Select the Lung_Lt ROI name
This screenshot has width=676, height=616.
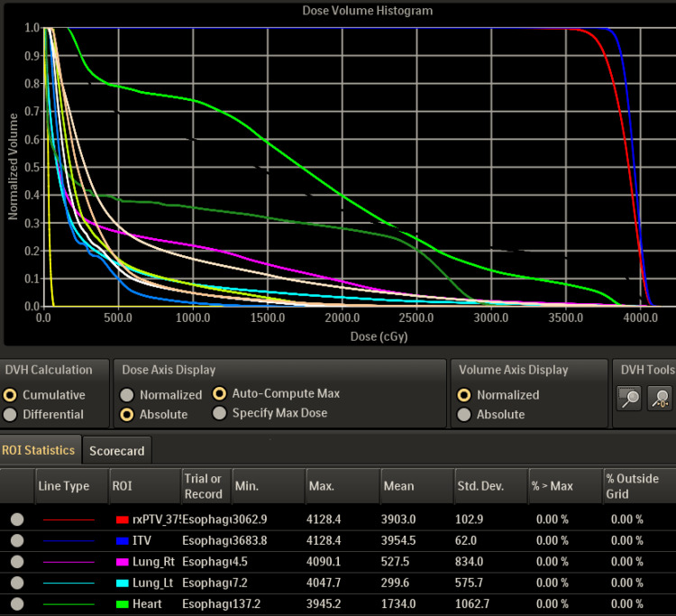pos(152,583)
